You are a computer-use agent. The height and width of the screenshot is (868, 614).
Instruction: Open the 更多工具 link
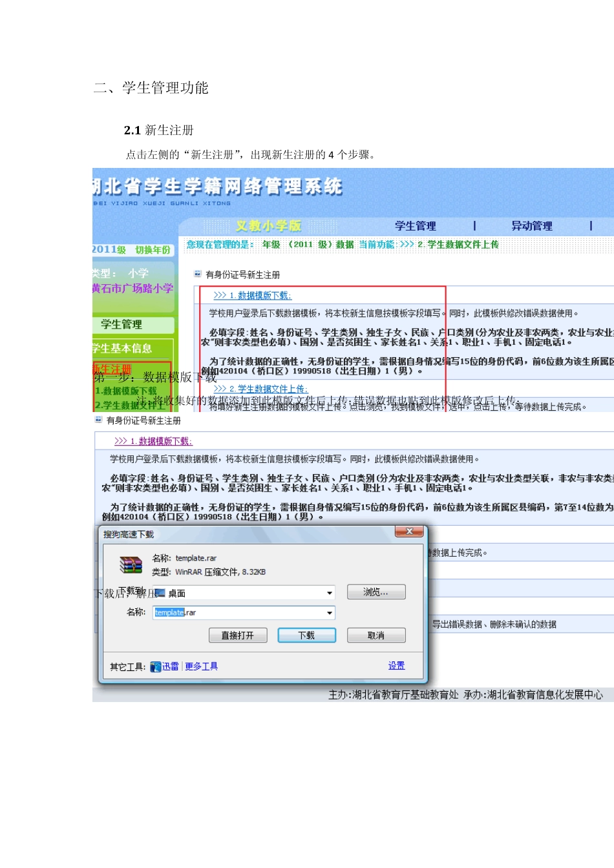point(201,666)
